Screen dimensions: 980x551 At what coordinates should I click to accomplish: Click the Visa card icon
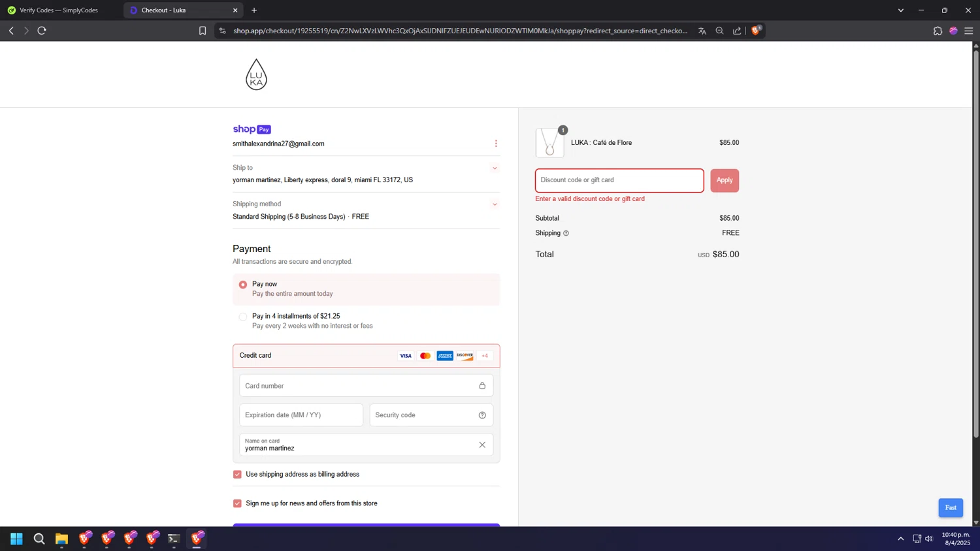tap(406, 356)
